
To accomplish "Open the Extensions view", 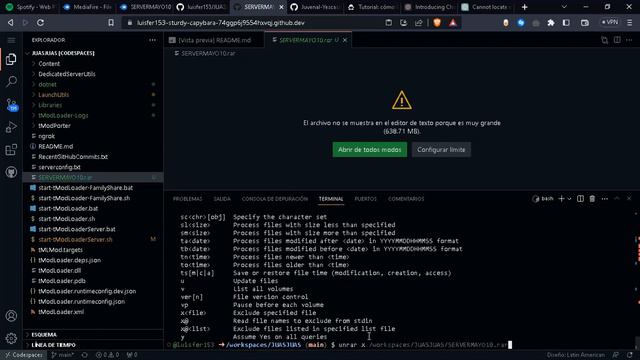I will click(11, 150).
